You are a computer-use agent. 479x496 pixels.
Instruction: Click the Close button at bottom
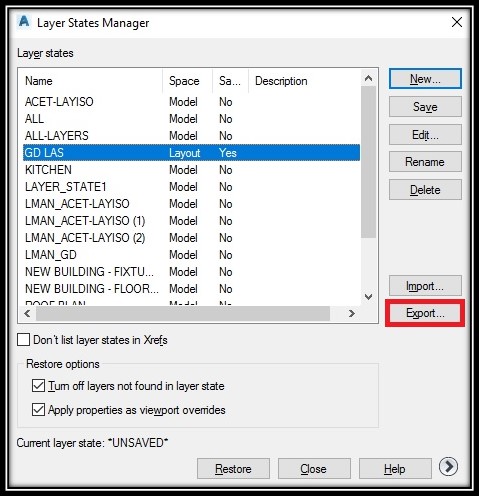pos(314,469)
